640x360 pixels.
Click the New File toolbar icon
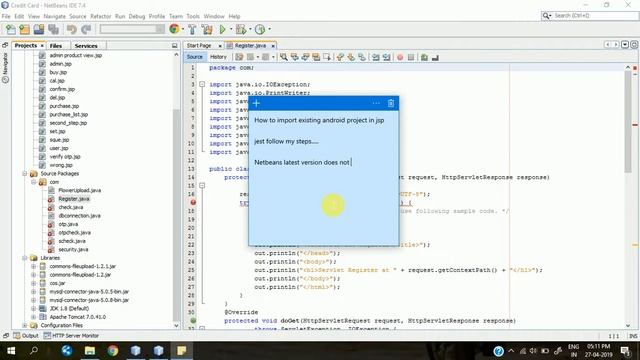coord(11,29)
